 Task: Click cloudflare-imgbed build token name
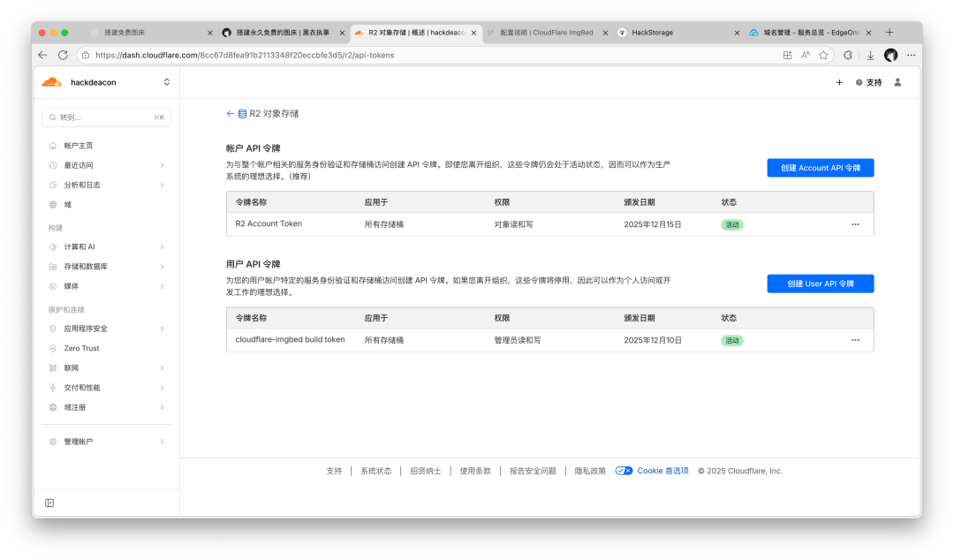(291, 340)
